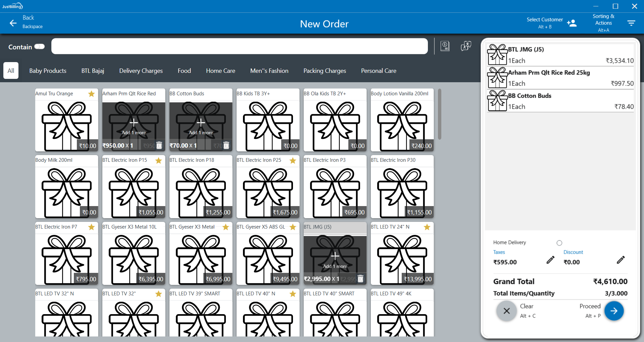Screen dimensions: 644x342
Task: Remove BB Cotton Buds via trash icon
Action: coord(227,145)
